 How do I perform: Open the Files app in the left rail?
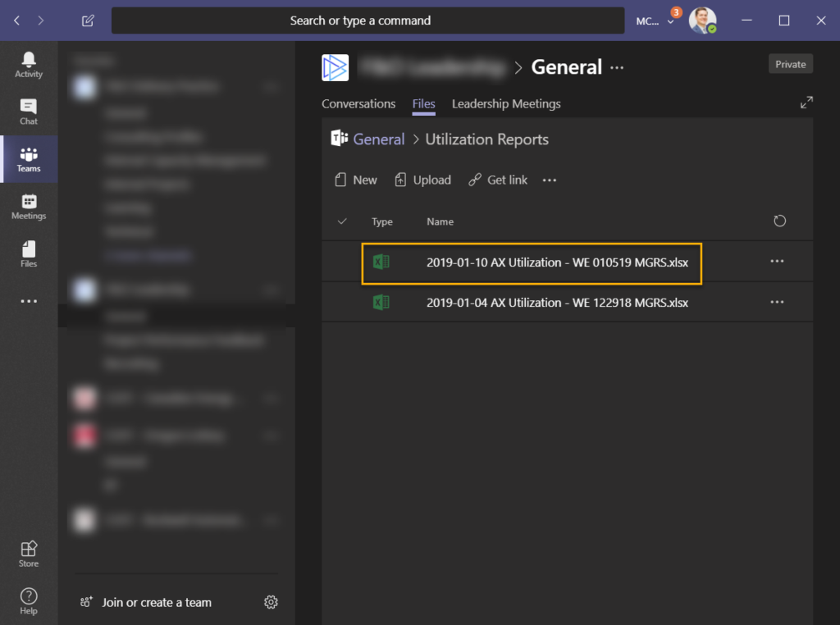tap(29, 254)
